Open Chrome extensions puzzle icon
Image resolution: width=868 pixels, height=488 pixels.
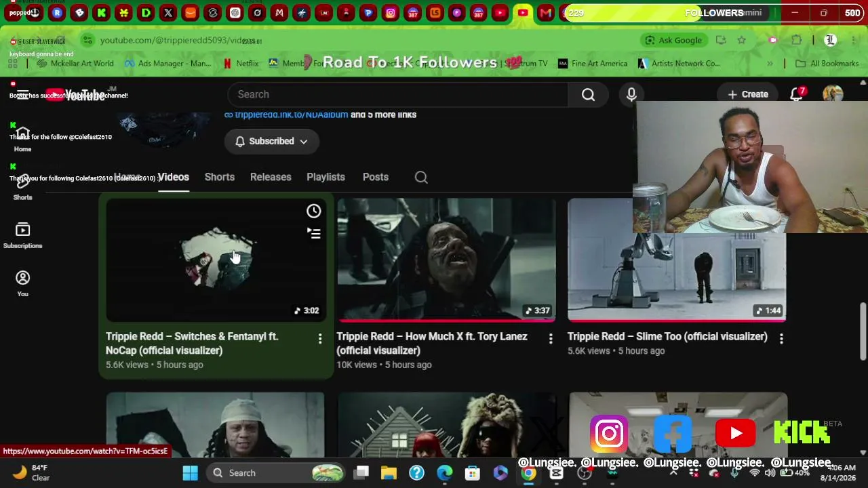(x=797, y=41)
